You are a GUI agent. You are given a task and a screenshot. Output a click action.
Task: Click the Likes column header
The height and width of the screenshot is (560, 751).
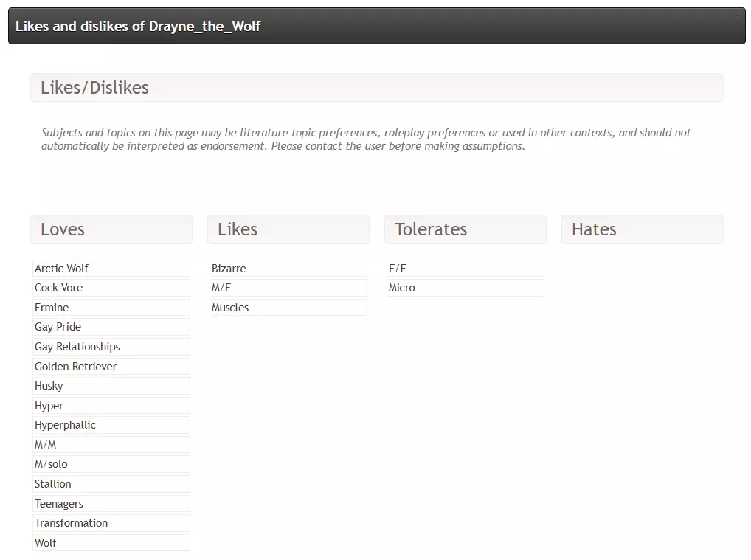point(288,229)
